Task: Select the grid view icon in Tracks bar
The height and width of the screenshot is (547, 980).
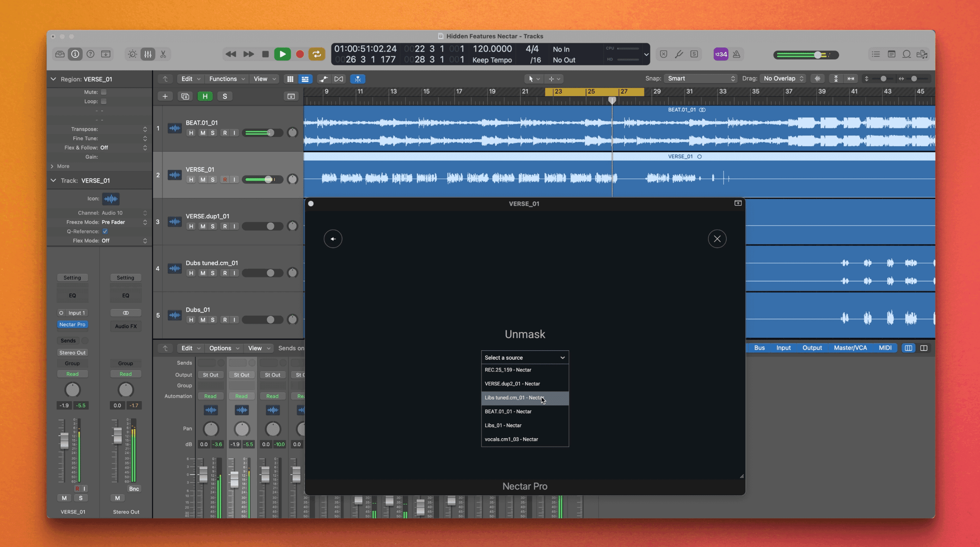Action: 290,79
